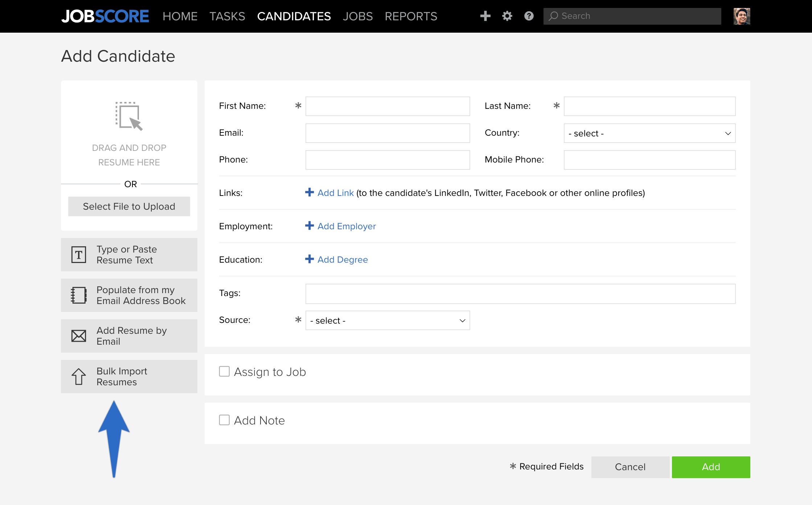Click the Cancel button

tap(630, 467)
